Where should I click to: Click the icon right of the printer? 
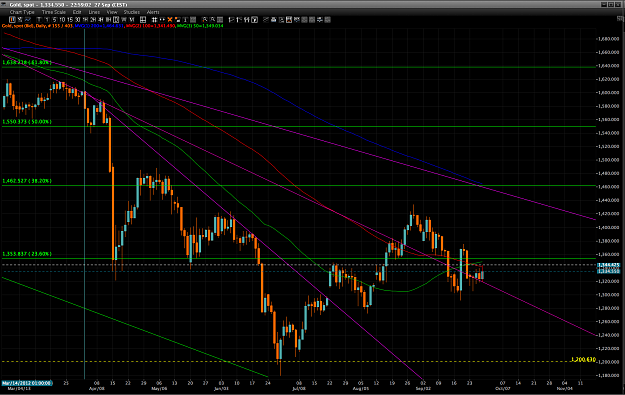(x=281, y=20)
